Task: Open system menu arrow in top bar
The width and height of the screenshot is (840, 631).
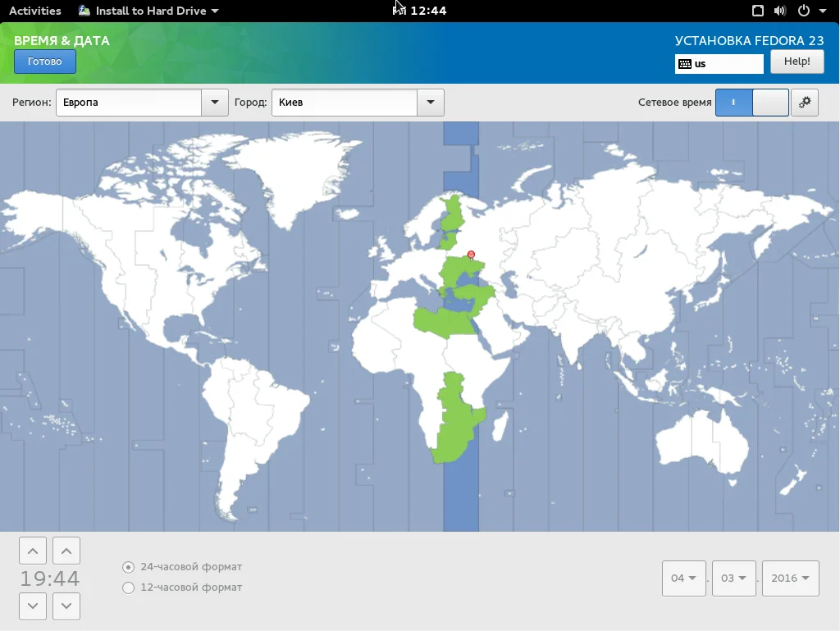Action: click(x=822, y=11)
